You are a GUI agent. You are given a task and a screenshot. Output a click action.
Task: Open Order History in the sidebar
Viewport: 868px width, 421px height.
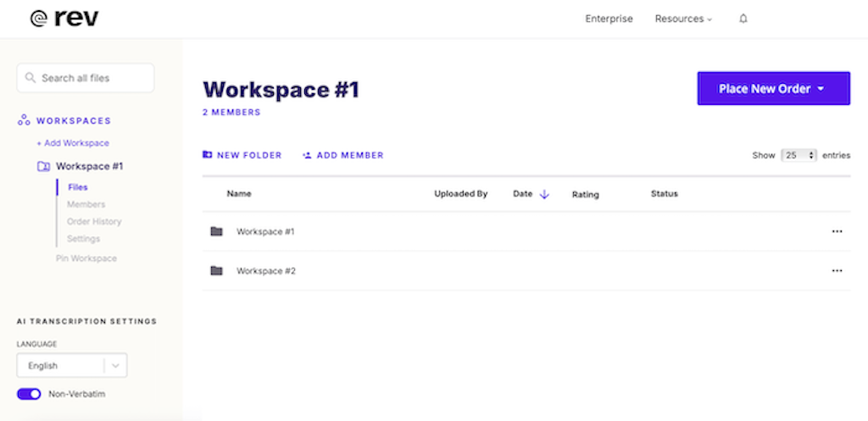tap(94, 222)
